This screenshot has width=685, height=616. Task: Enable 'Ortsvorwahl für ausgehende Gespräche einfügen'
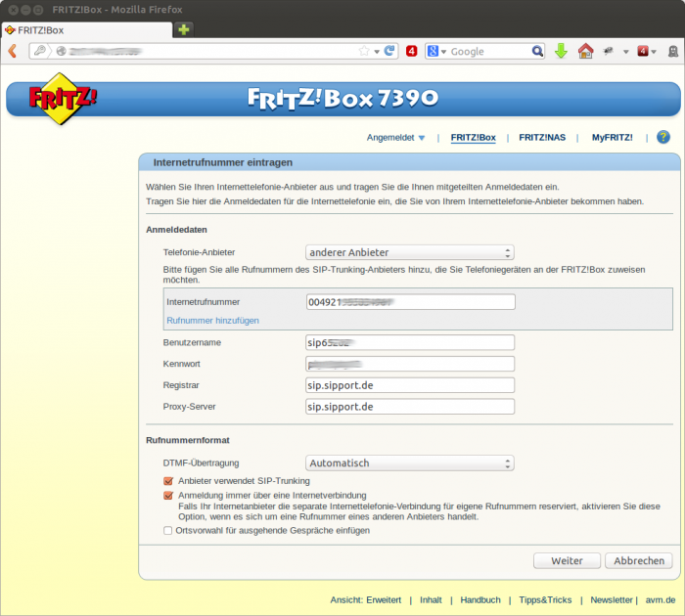[x=168, y=531]
